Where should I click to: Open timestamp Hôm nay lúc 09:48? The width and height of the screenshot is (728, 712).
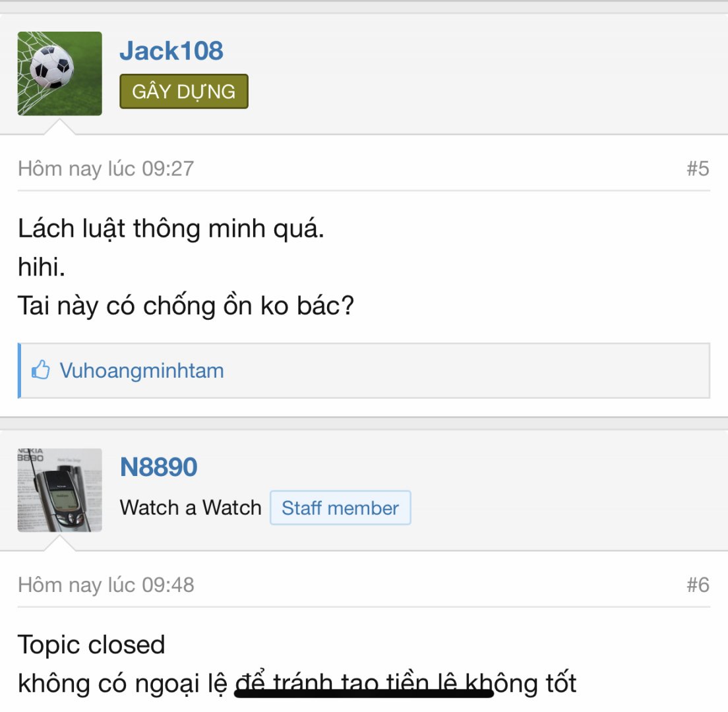(x=106, y=585)
